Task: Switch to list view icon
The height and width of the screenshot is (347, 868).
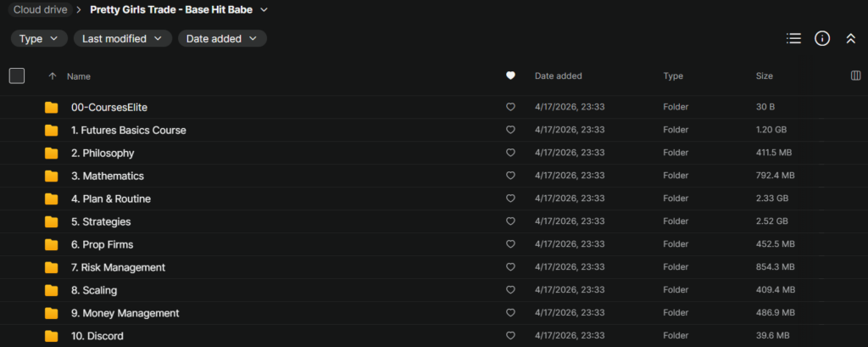Action: 793,38
